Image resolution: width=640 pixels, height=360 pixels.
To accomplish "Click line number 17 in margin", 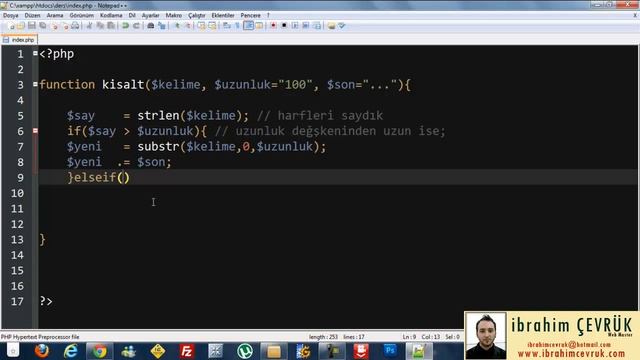I will (17, 302).
